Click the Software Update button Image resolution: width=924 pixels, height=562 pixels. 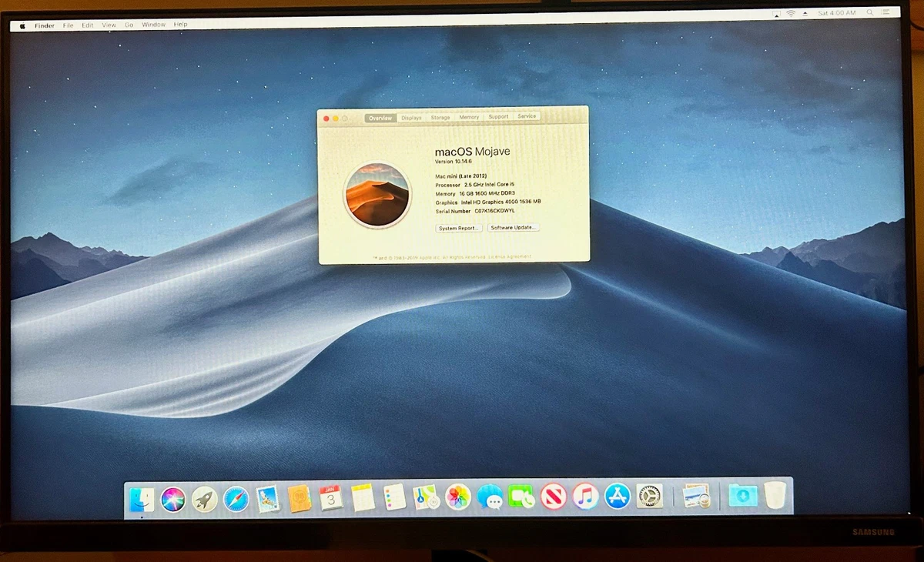pos(514,228)
